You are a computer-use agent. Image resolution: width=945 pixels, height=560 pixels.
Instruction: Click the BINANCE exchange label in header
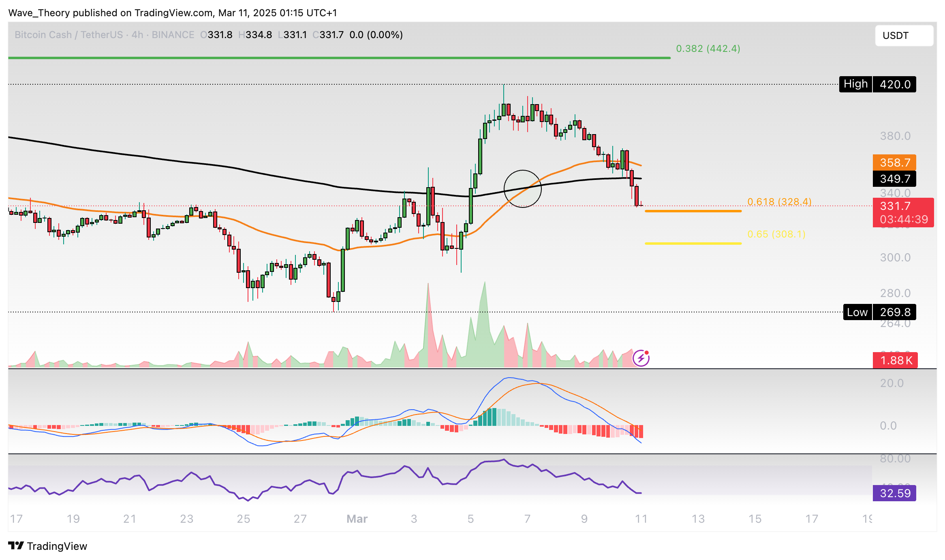click(173, 35)
